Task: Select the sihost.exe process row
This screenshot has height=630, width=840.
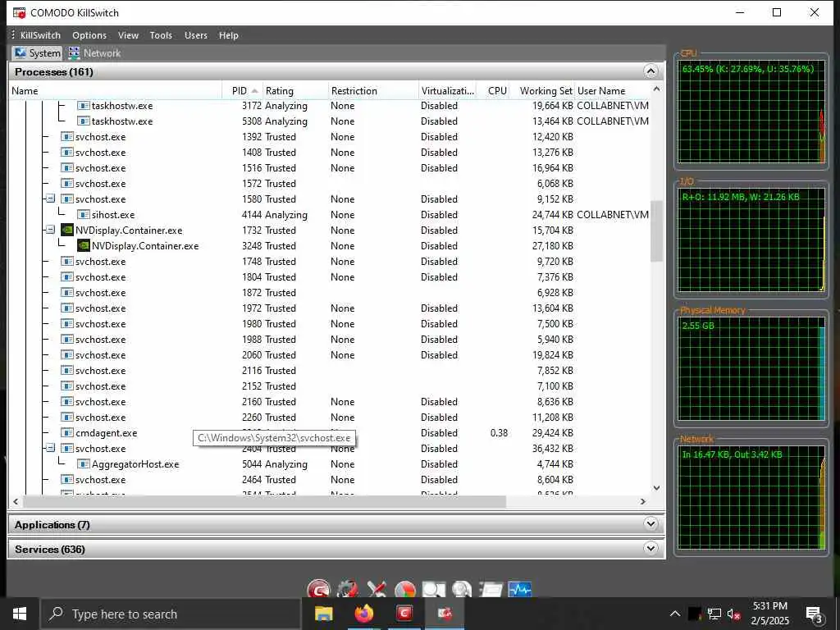Action: (x=330, y=215)
